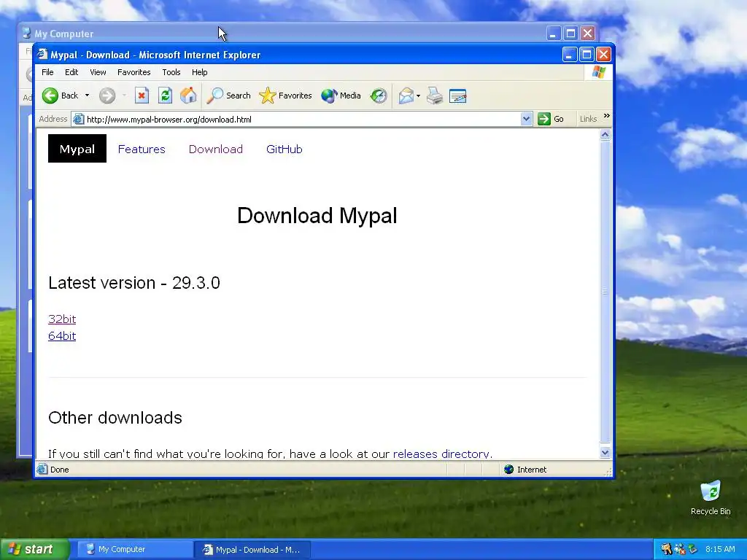Open the View menu

coord(98,72)
